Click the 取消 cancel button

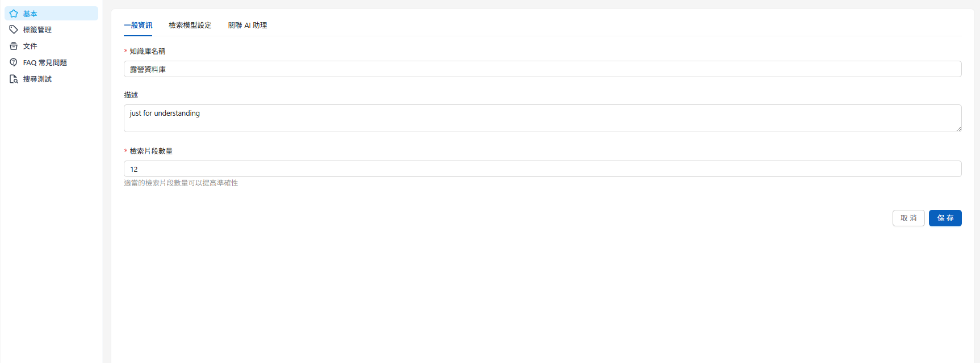point(908,218)
